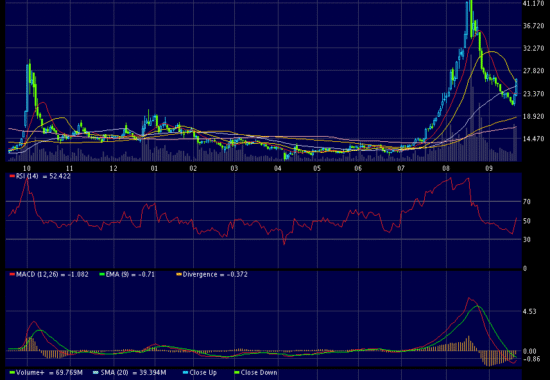Click the 36.720 price axis label

click(x=533, y=26)
